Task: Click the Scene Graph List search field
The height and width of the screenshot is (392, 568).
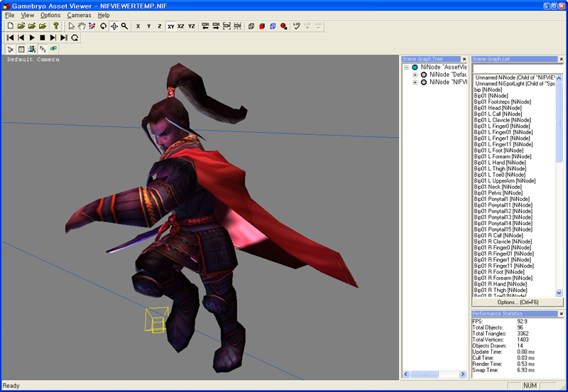Action: (516, 69)
